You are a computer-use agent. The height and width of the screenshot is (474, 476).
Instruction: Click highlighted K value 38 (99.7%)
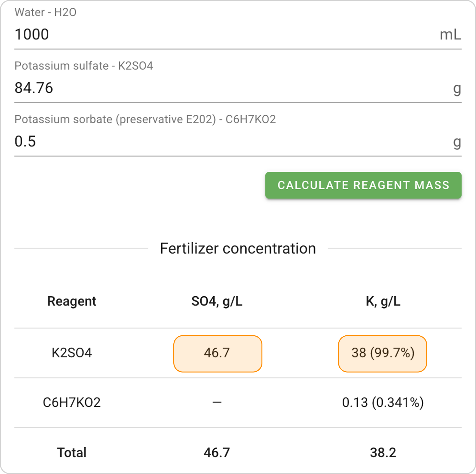click(382, 353)
